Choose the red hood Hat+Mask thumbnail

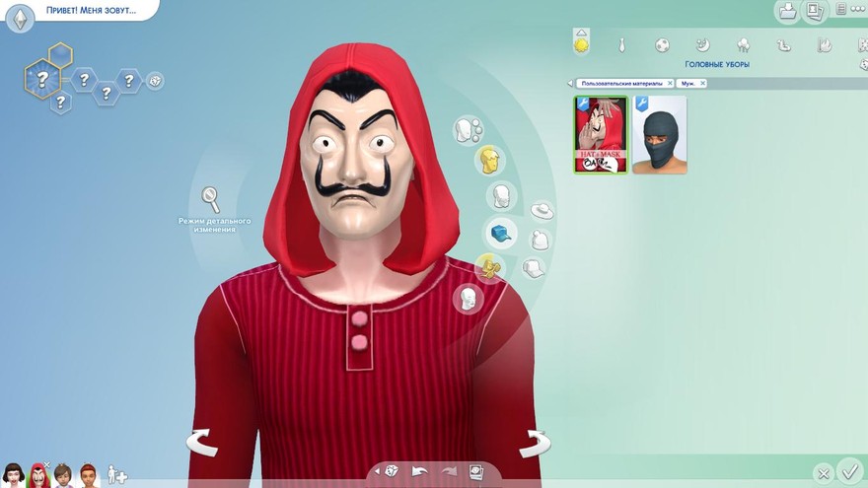pos(601,135)
